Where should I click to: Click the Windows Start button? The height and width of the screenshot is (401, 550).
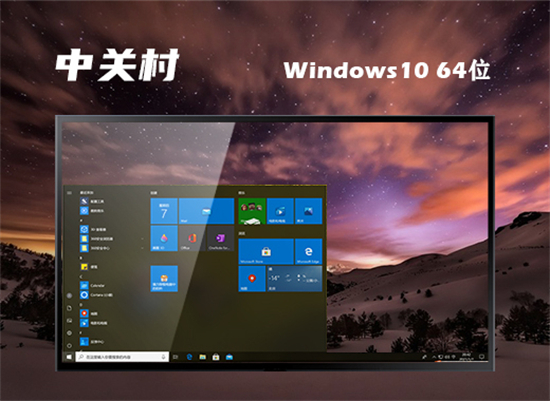(69, 357)
